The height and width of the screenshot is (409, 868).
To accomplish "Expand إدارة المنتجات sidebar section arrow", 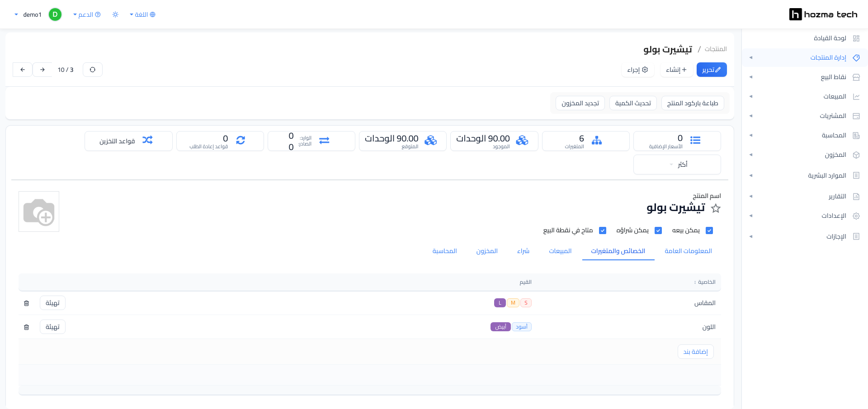I will coord(751,58).
